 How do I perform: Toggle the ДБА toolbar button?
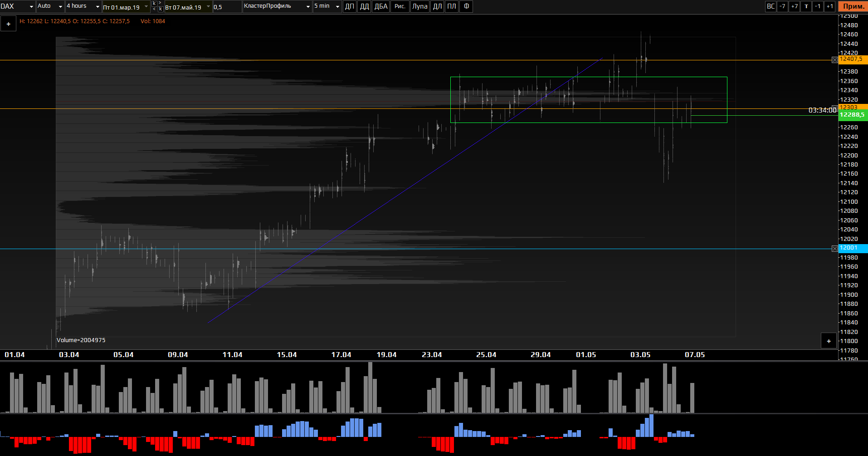click(381, 6)
